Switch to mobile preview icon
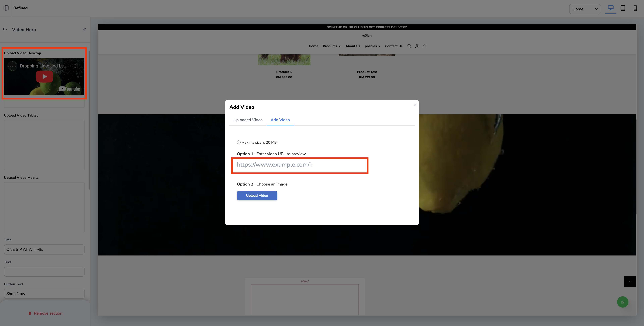The height and width of the screenshot is (326, 644). tap(635, 8)
